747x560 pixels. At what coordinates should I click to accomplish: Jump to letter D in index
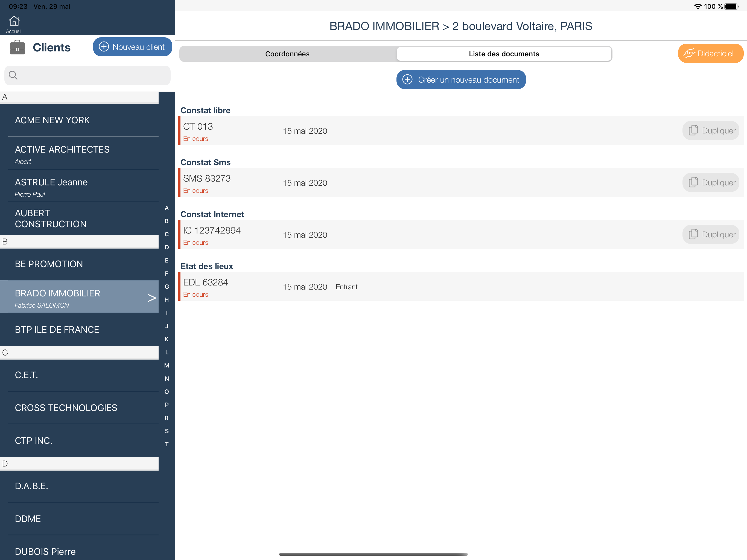tap(167, 247)
